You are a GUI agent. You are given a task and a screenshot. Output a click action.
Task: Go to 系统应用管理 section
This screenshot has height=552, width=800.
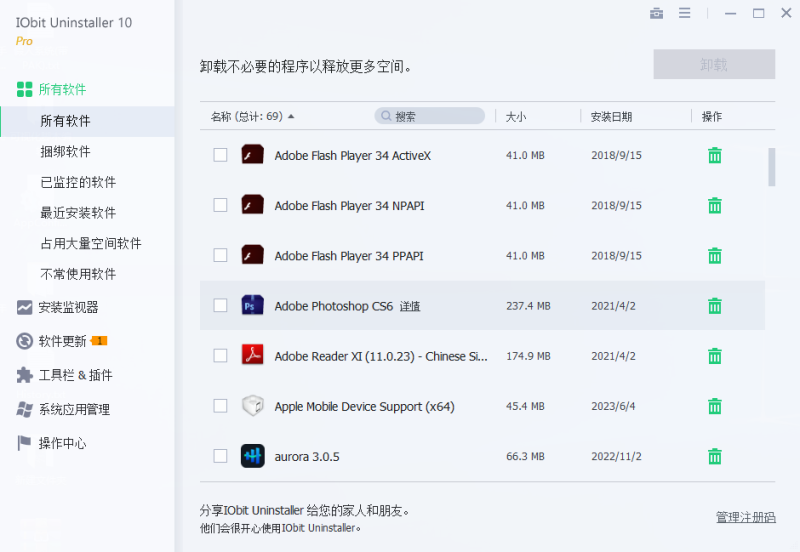74,409
